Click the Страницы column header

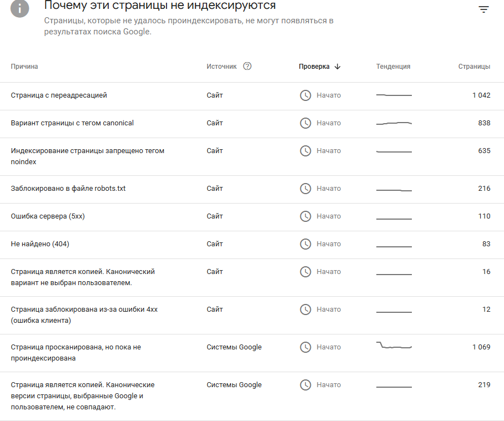[x=474, y=67]
